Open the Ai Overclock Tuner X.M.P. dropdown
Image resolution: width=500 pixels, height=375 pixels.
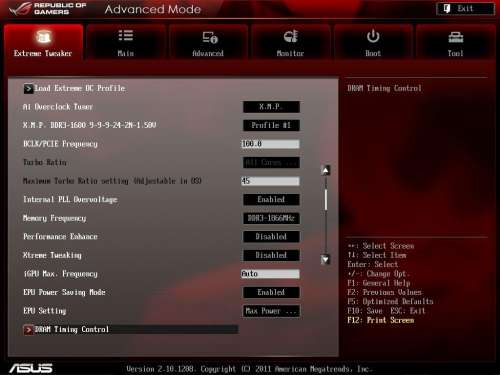click(271, 107)
